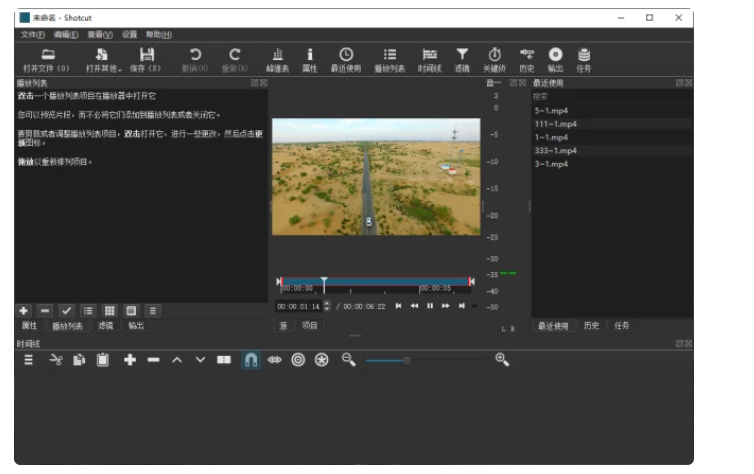Open the 文件 (File) menu
The height and width of the screenshot is (474, 754).
click(x=32, y=34)
